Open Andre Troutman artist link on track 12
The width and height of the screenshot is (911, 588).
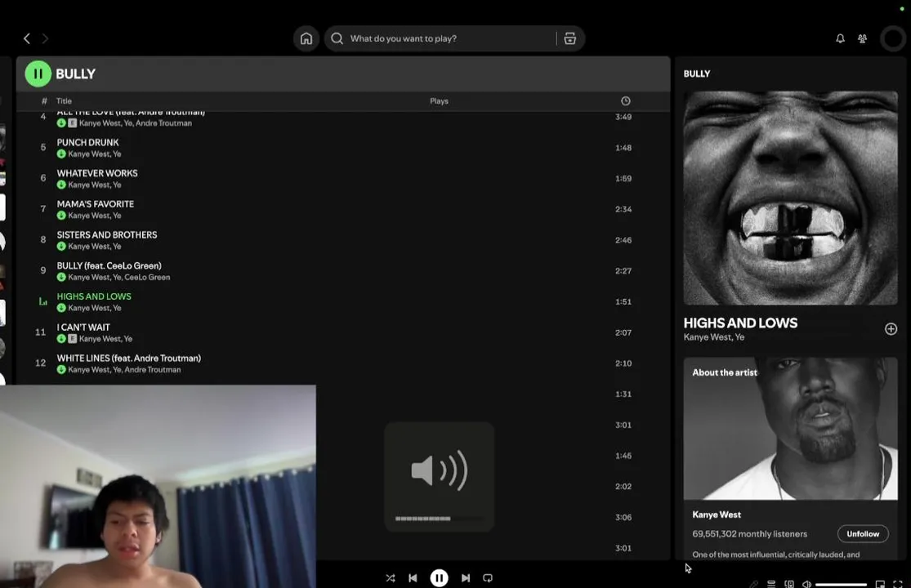pos(152,370)
